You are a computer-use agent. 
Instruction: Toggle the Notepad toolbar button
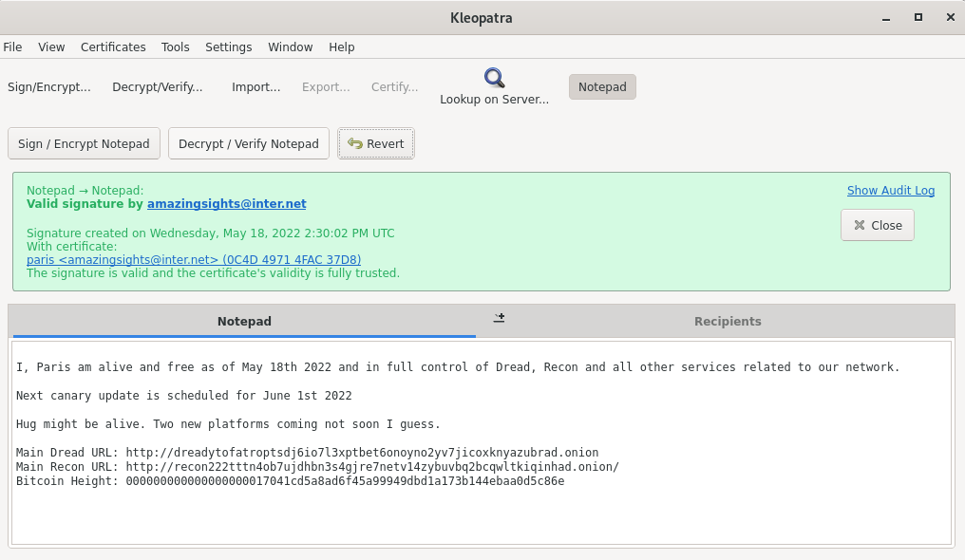click(x=602, y=87)
